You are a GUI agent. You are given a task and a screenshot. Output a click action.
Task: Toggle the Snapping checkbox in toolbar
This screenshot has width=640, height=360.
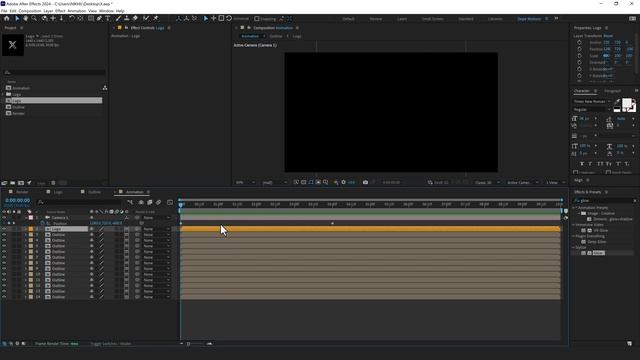257,19
